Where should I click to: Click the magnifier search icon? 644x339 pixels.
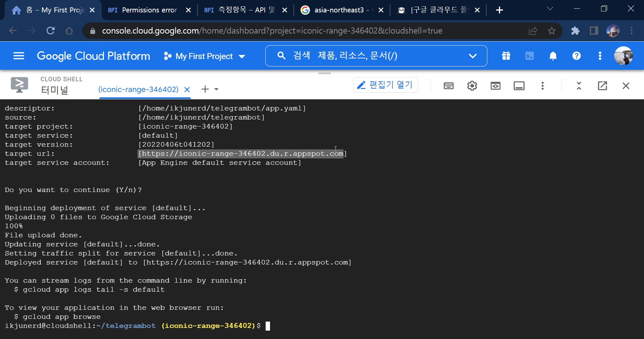281,56
